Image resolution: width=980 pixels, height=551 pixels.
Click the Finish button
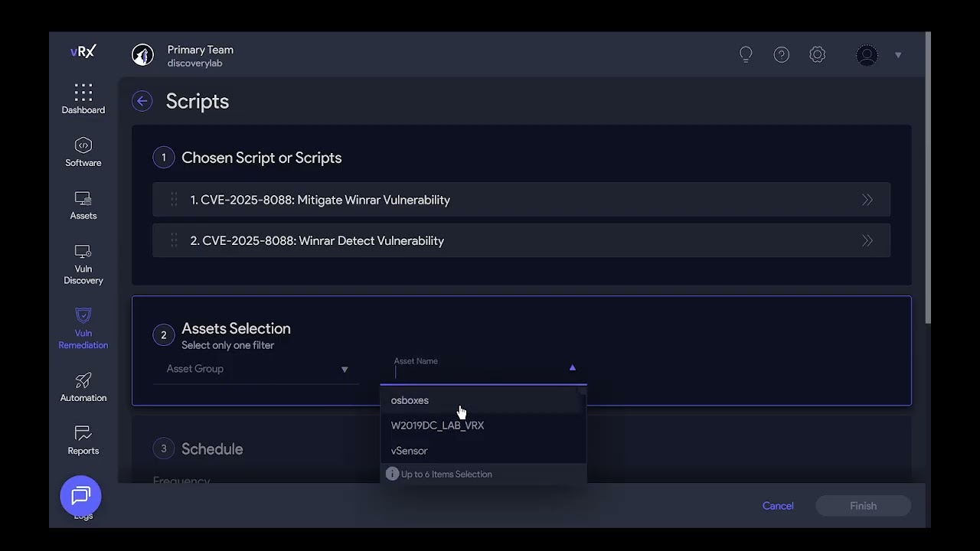[863, 506]
